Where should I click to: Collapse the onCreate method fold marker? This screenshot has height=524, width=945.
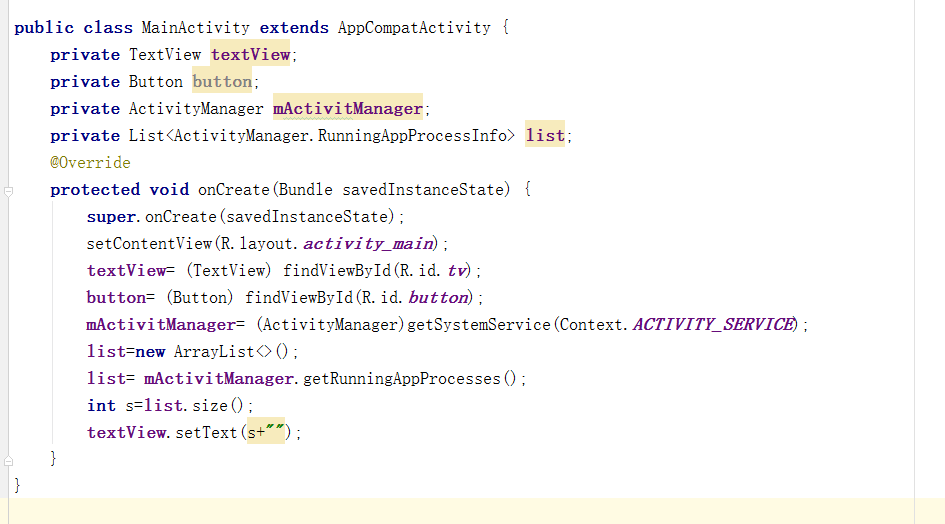click(8, 192)
